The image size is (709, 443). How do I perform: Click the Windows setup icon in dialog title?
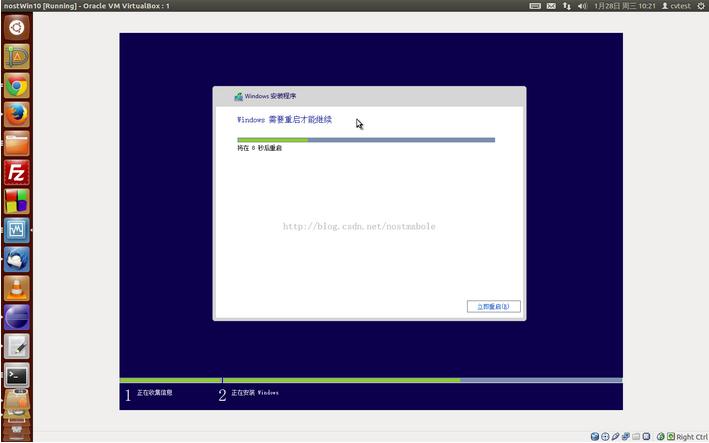pos(238,96)
